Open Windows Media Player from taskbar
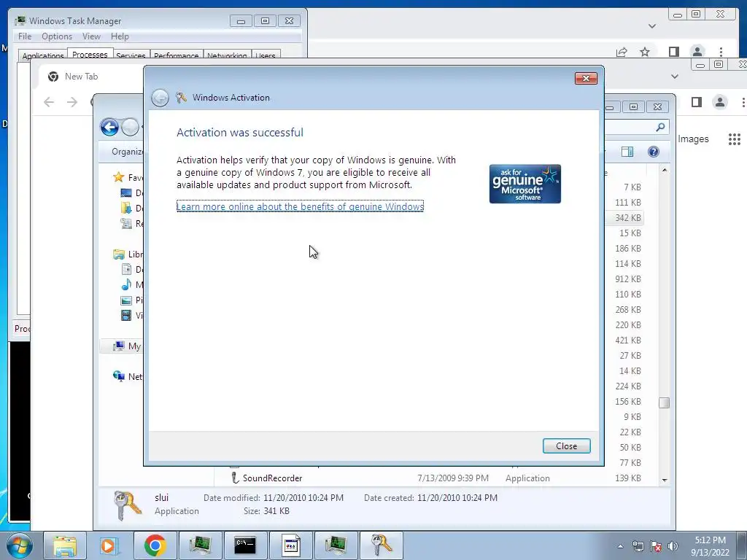Screen dimensions: 747x560 pos(109,545)
